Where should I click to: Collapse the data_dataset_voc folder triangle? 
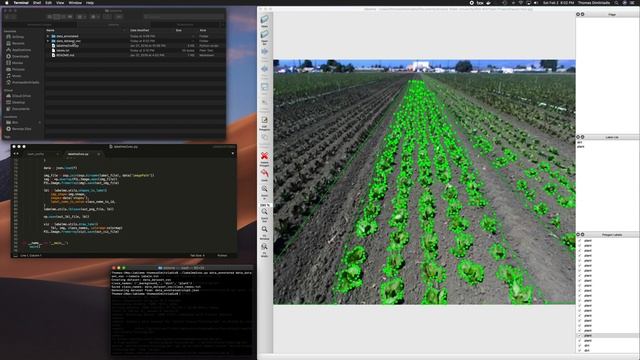point(48,41)
